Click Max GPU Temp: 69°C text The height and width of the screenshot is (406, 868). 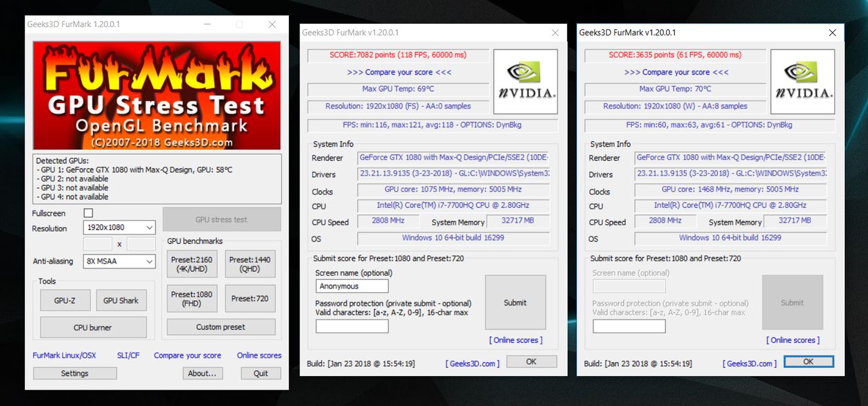point(399,89)
